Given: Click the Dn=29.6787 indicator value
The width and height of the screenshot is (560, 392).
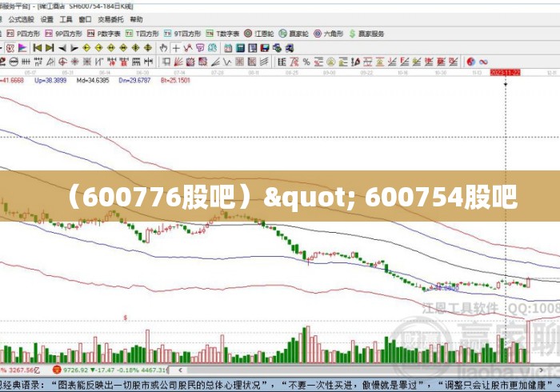Looking at the screenshot, I should click(x=134, y=80).
